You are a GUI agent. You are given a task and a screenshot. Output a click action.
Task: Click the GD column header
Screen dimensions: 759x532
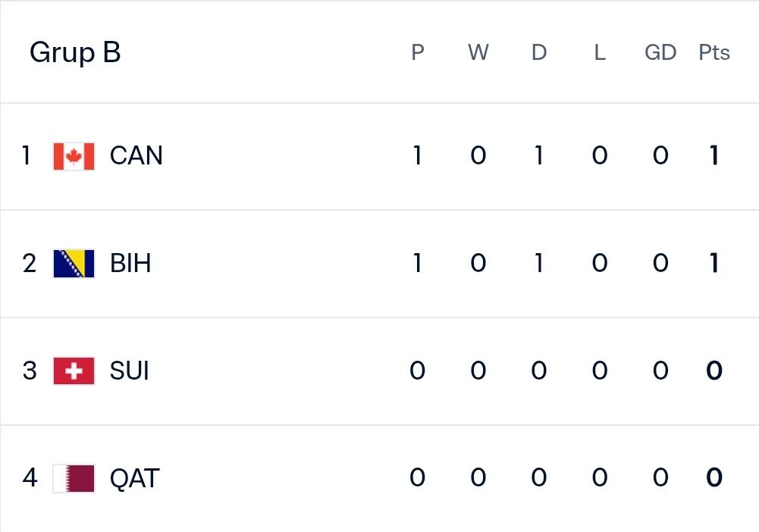[660, 52]
